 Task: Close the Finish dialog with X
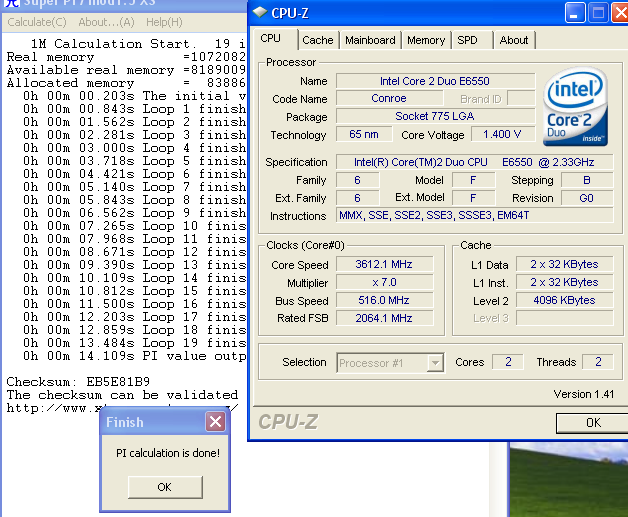click(x=215, y=421)
